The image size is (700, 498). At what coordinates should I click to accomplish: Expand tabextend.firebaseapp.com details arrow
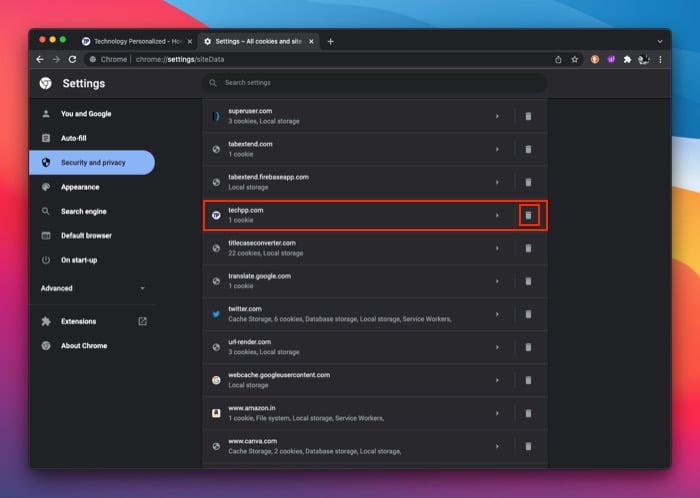tap(497, 183)
